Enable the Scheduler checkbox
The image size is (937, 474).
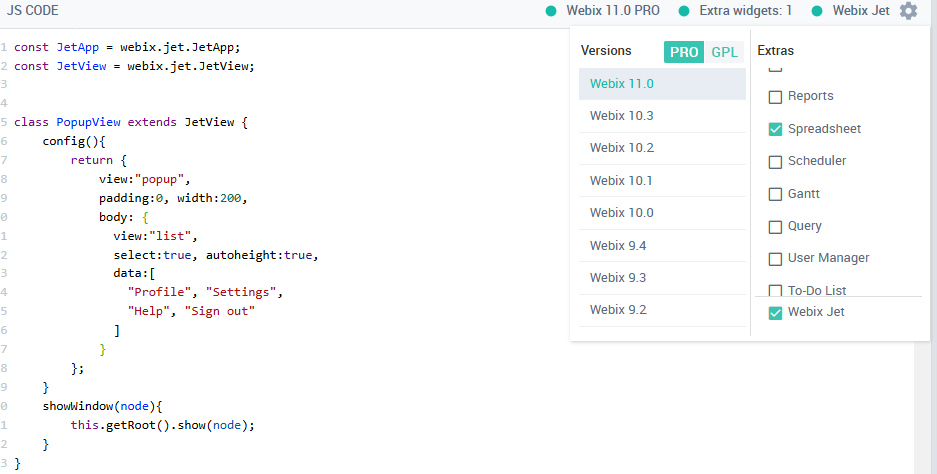click(x=775, y=162)
